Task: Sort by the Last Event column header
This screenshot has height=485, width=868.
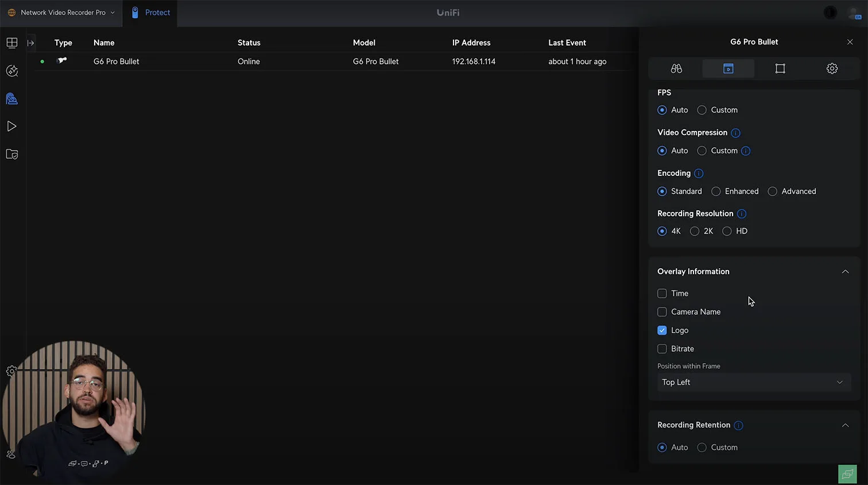Action: tap(567, 43)
